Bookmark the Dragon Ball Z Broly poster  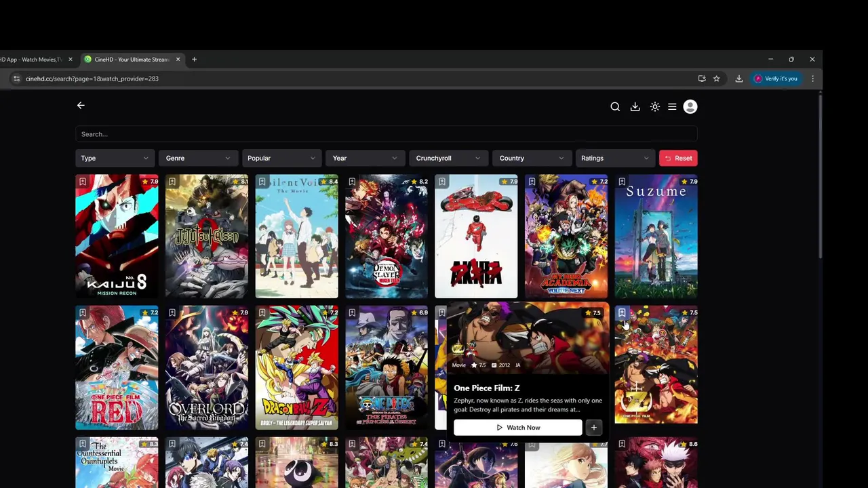[x=262, y=313]
